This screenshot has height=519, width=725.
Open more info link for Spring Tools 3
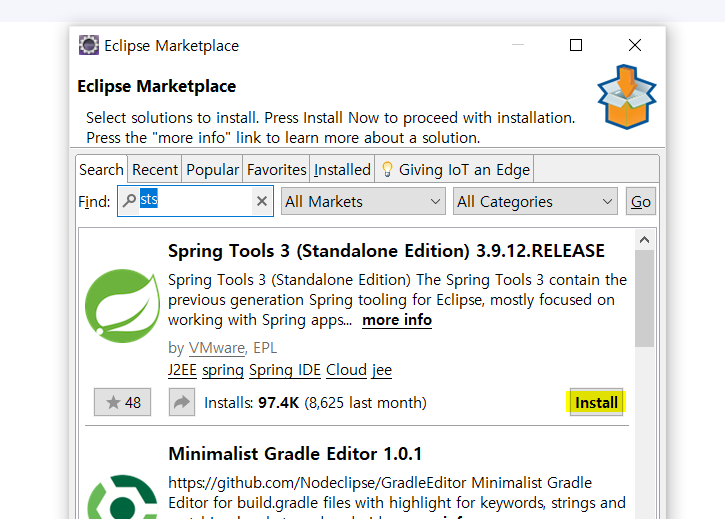[x=397, y=320]
